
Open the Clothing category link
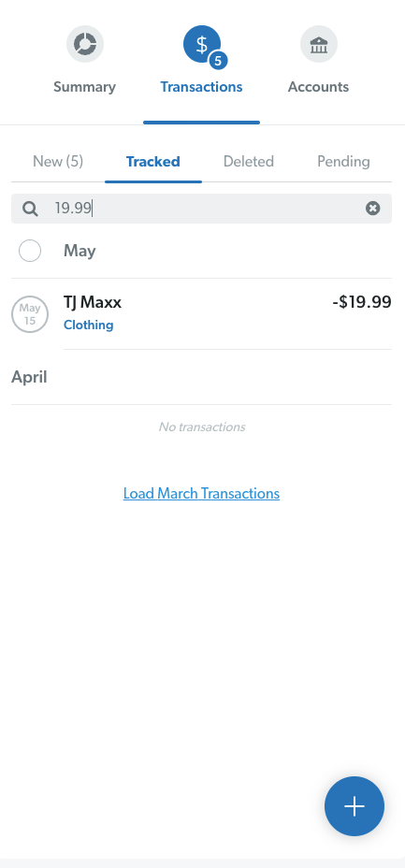tap(89, 325)
